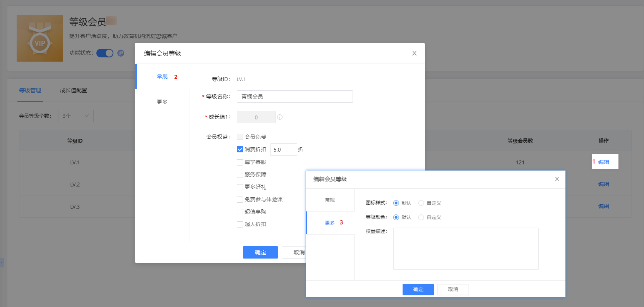Close the second 编辑会员等级 dialog with X
Screen dimensions: 644x307
(x=557, y=179)
